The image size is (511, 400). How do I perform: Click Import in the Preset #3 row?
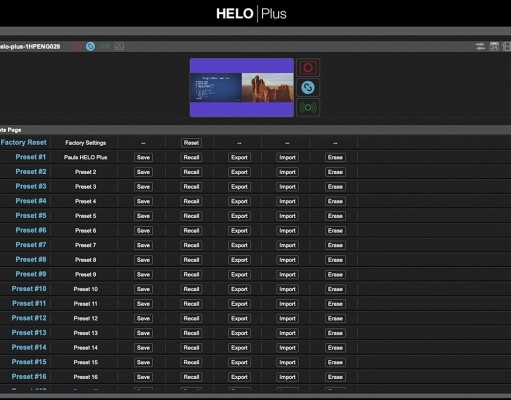pos(287,187)
